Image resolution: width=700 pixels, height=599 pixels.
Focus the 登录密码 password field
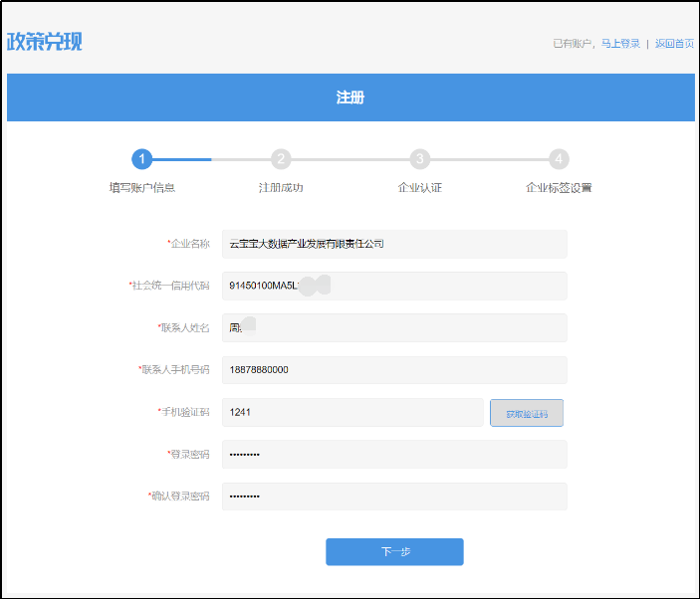[394, 454]
